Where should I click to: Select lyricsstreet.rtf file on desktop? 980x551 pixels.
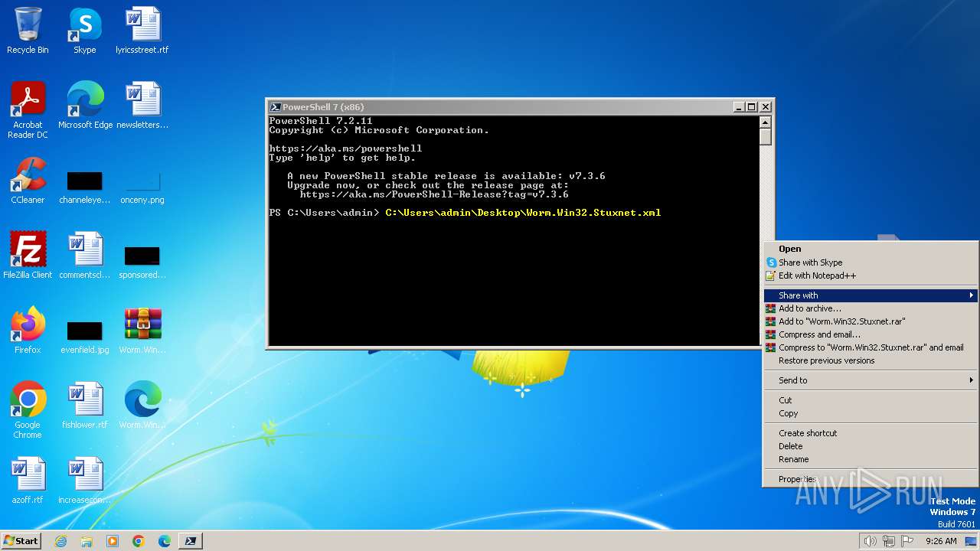142,31
